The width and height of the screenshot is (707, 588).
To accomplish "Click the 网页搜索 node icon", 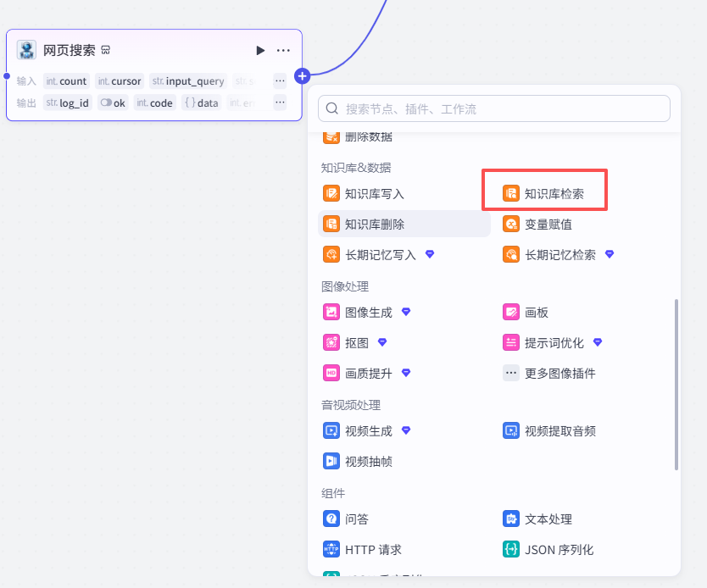I will tap(26, 50).
